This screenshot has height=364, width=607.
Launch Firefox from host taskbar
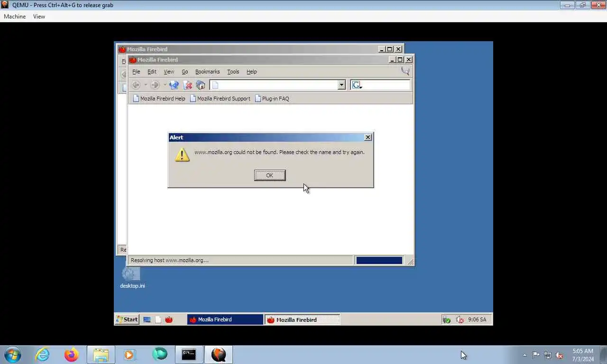pyautogui.click(x=72, y=355)
